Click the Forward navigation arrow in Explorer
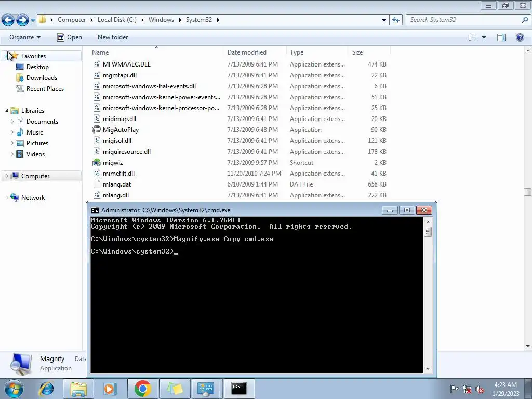The width and height of the screenshot is (532, 399). point(22,20)
